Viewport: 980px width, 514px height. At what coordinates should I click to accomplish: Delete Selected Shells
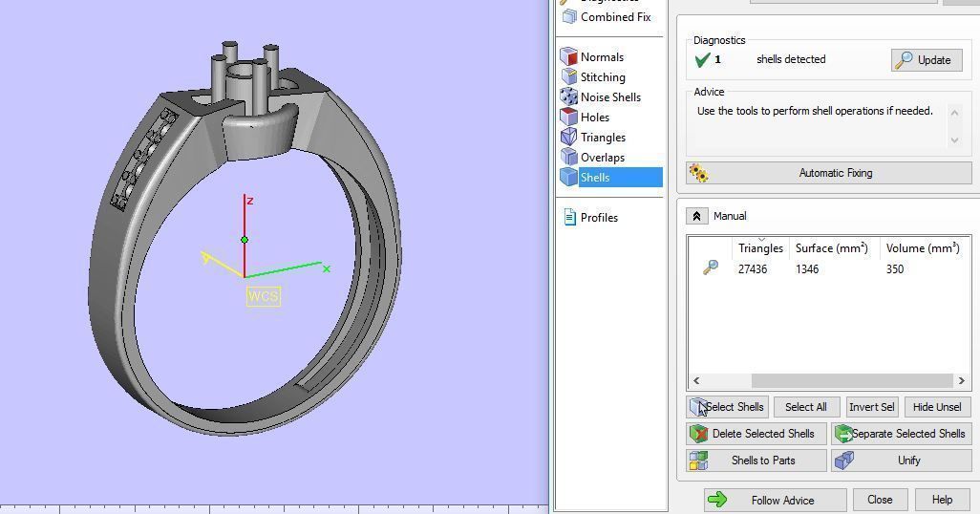click(x=756, y=434)
